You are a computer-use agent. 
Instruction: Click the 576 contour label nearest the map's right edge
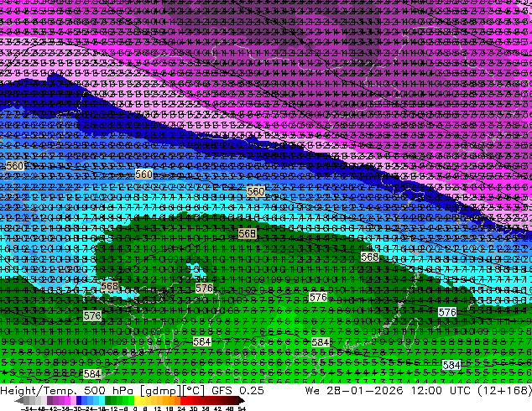click(x=447, y=312)
